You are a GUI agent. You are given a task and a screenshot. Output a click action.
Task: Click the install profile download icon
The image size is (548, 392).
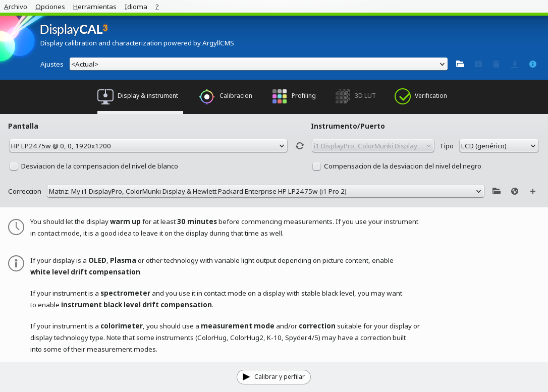tap(515, 64)
